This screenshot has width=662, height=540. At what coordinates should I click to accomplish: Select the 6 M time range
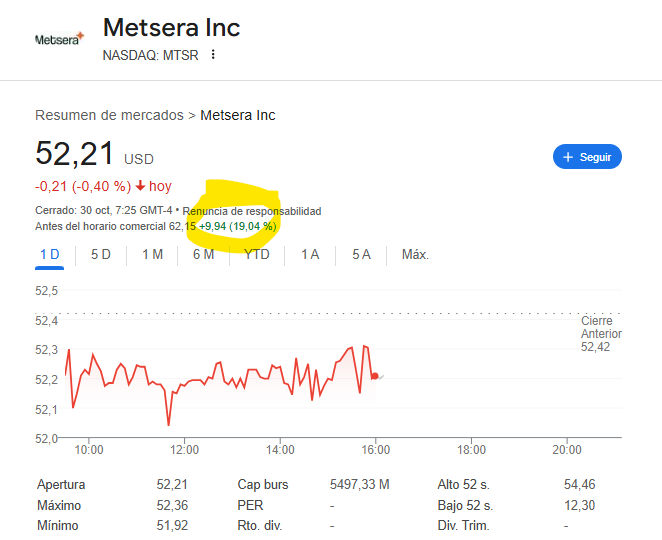pyautogui.click(x=203, y=255)
